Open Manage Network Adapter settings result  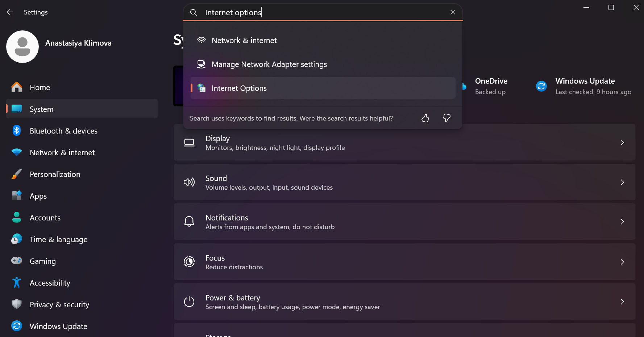click(x=323, y=64)
